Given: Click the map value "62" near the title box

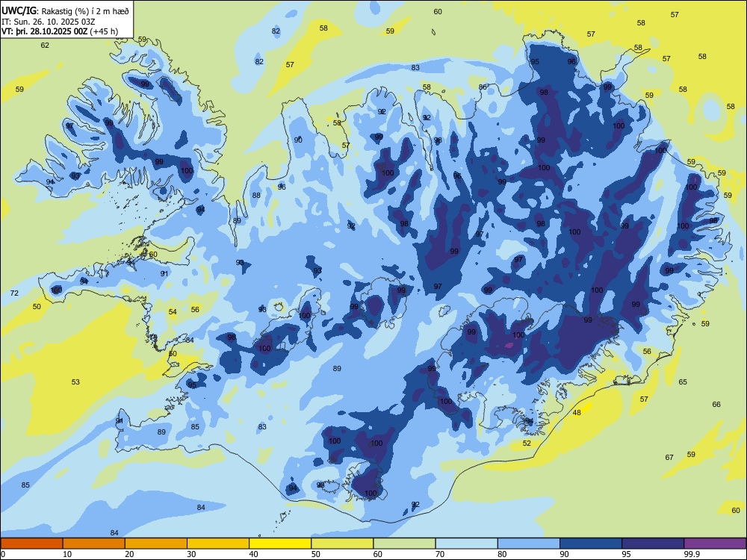Looking at the screenshot, I should click(45, 46).
